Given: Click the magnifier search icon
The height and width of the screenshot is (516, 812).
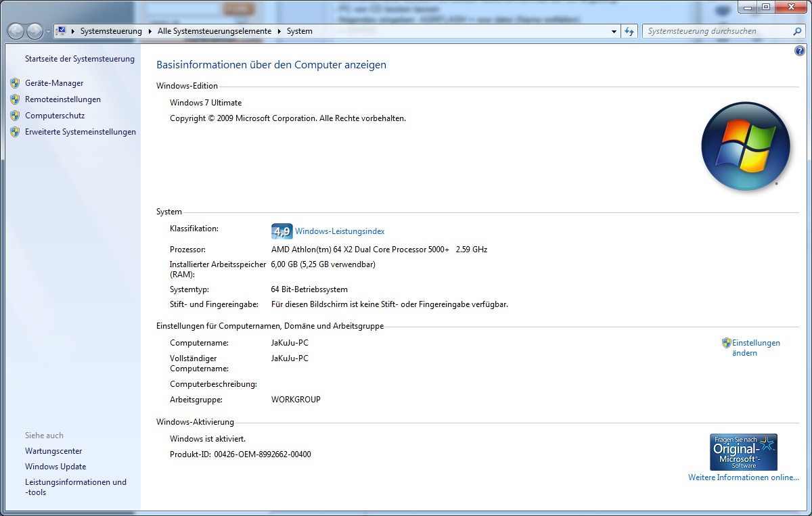Looking at the screenshot, I should click(797, 31).
